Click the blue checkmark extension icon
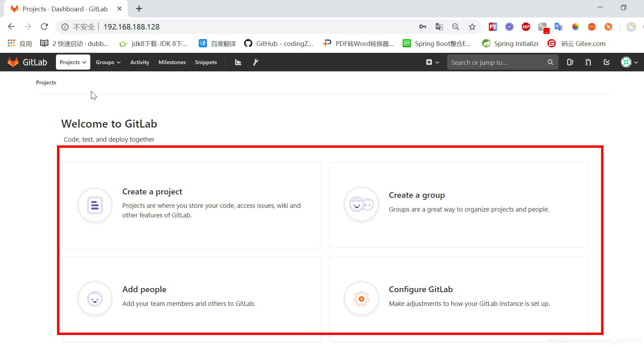The image size is (644, 347). click(x=509, y=27)
